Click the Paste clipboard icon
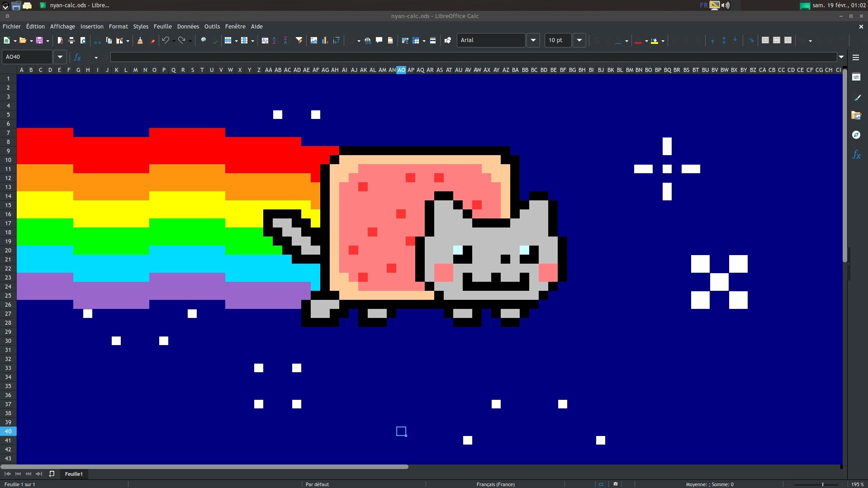This screenshot has width=868, height=488. click(119, 41)
